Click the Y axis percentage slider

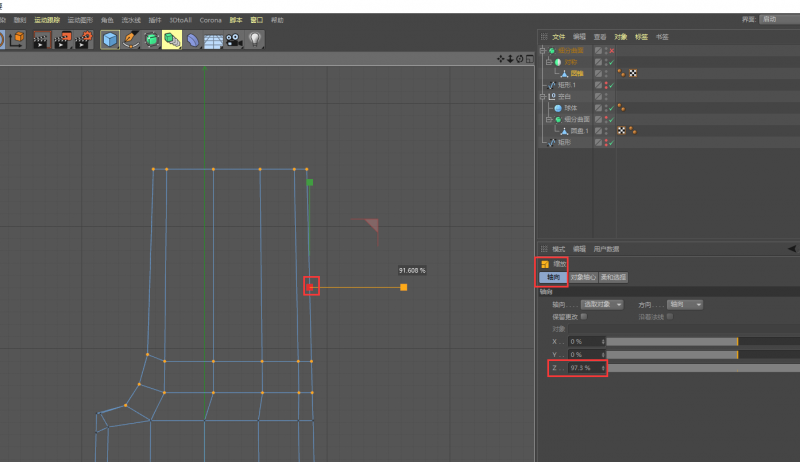(703, 354)
